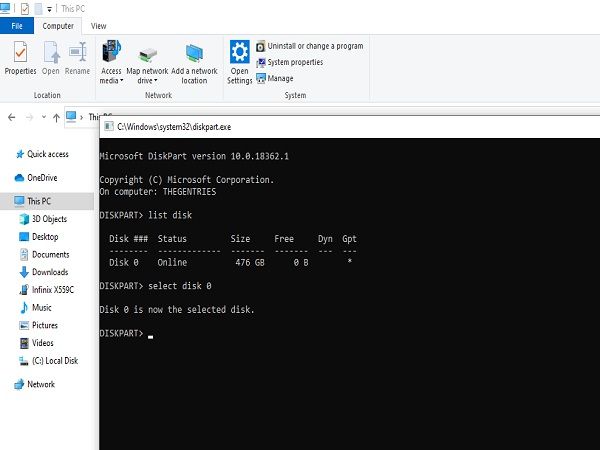Click Uninstall or change a program
The width and height of the screenshot is (600, 450).
pyautogui.click(x=310, y=46)
